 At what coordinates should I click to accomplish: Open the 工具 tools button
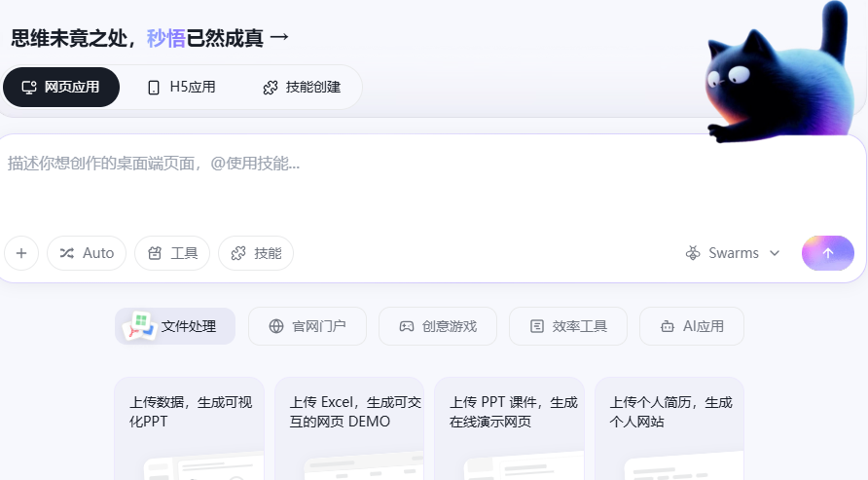tap(172, 253)
